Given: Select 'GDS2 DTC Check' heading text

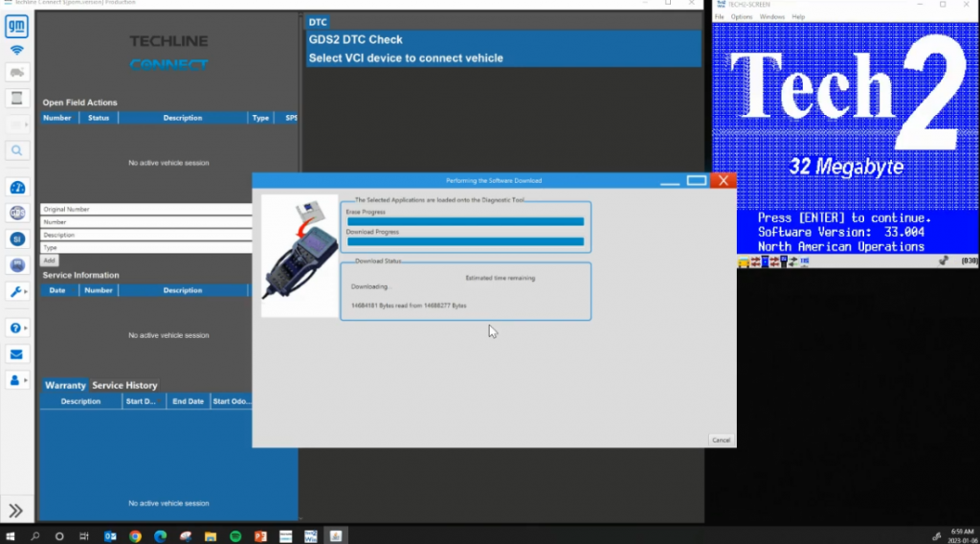Looking at the screenshot, I should coord(356,39).
